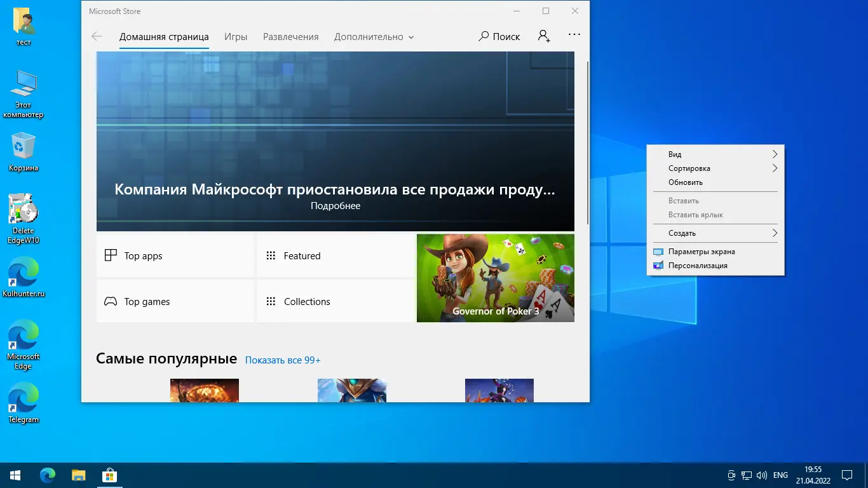Switch to the Домашняя страница tab

point(164,37)
